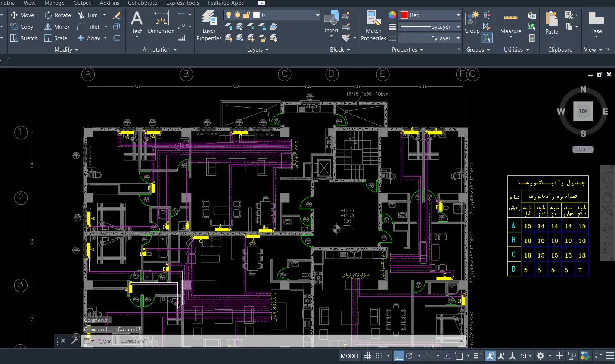Click the TOP face of ViewCube
This screenshot has height=364, width=615.
pyautogui.click(x=583, y=111)
